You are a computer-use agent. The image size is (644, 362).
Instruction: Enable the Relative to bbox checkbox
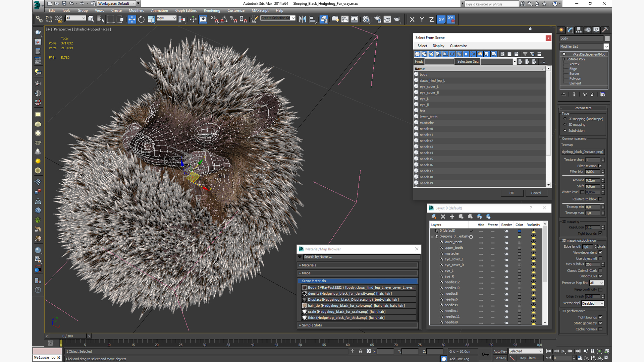600,199
